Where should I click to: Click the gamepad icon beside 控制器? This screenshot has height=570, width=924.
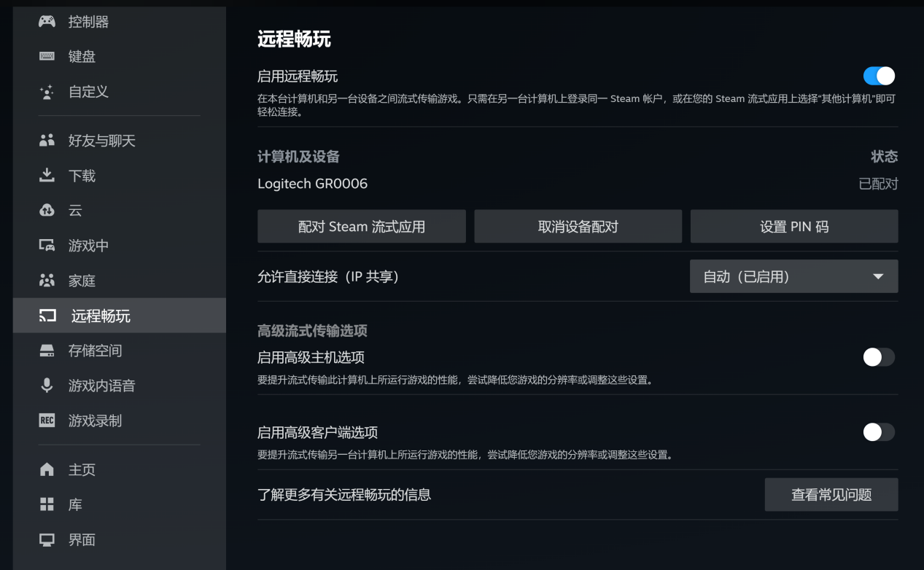[47, 22]
